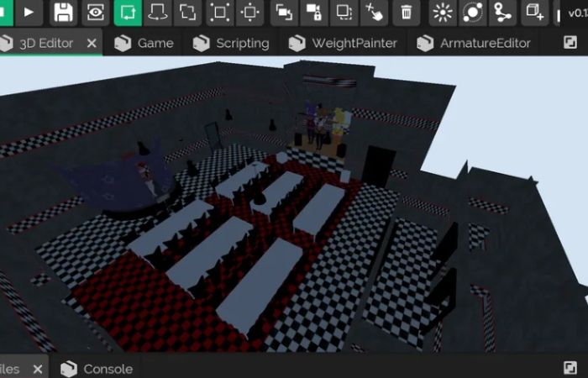Click the box icon on Console tab
Image resolution: width=588 pixels, height=378 pixels.
pos(69,370)
